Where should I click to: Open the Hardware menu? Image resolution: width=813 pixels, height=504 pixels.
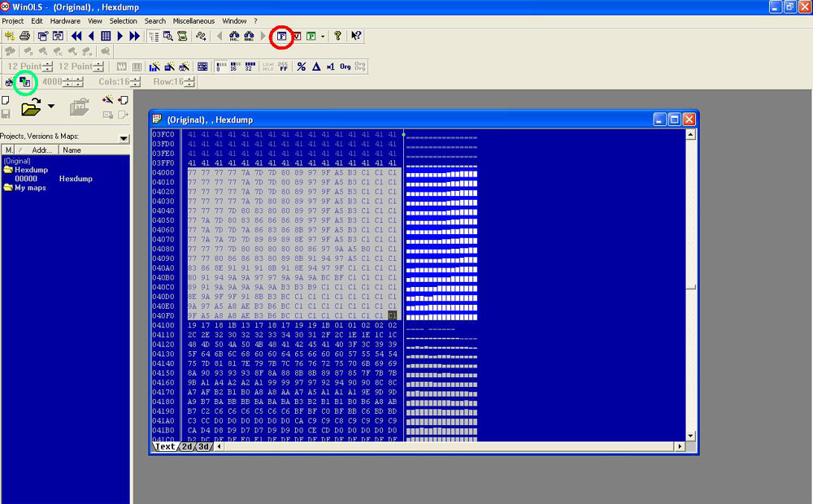pyautogui.click(x=65, y=21)
